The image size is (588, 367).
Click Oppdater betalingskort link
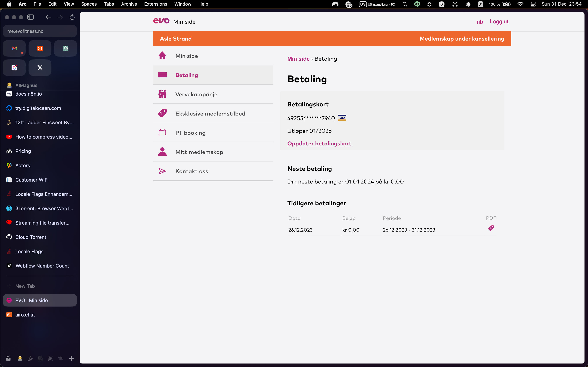(319, 143)
